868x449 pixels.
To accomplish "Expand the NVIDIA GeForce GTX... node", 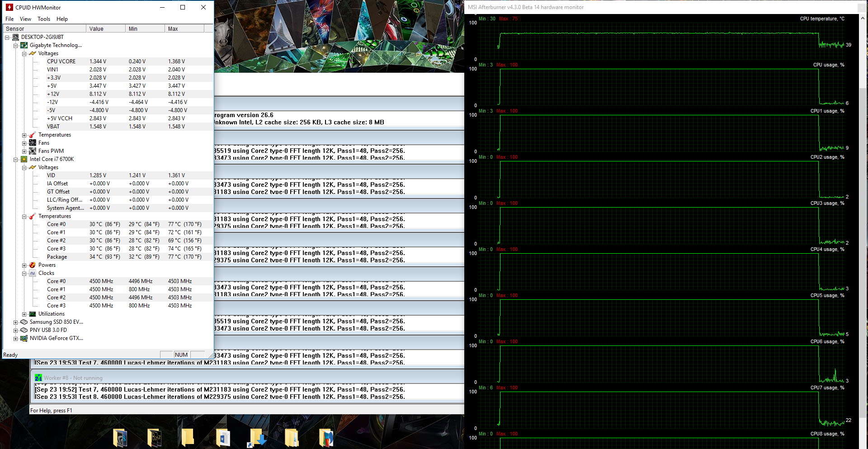I will [16, 338].
